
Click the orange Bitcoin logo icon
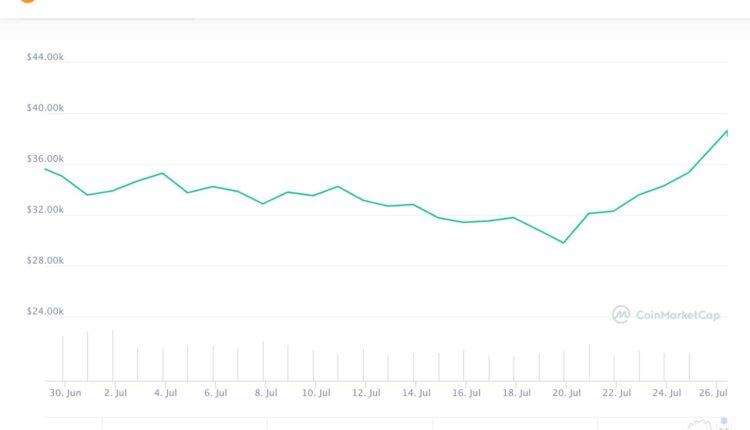click(27, 2)
